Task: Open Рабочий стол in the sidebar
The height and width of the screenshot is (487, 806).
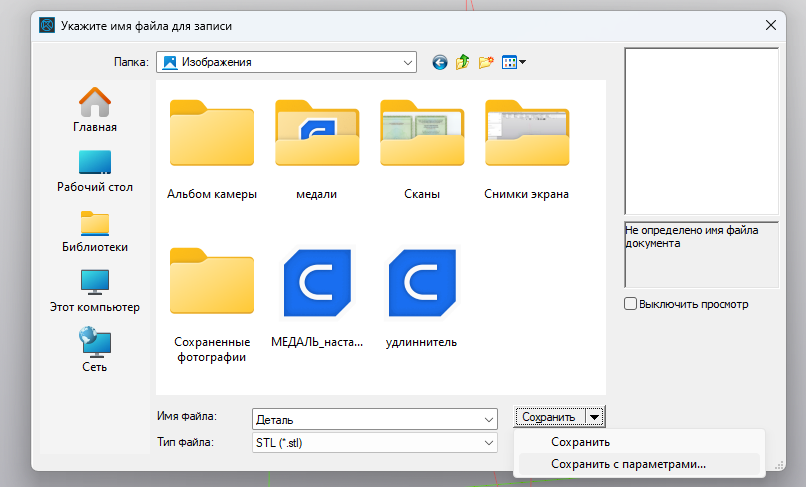Action: tap(95, 171)
